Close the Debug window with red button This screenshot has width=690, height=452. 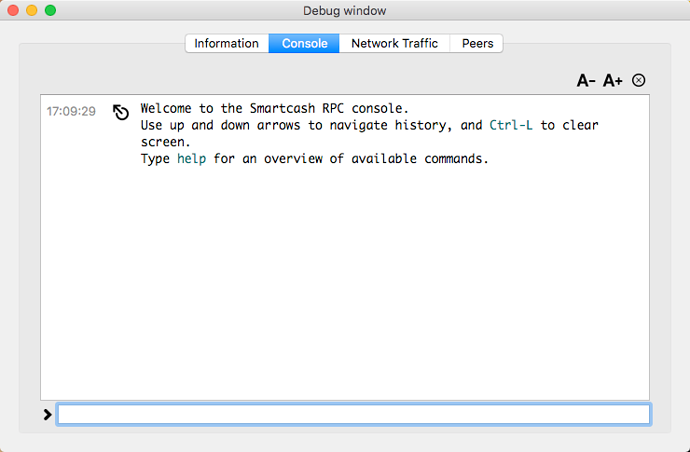13,10
